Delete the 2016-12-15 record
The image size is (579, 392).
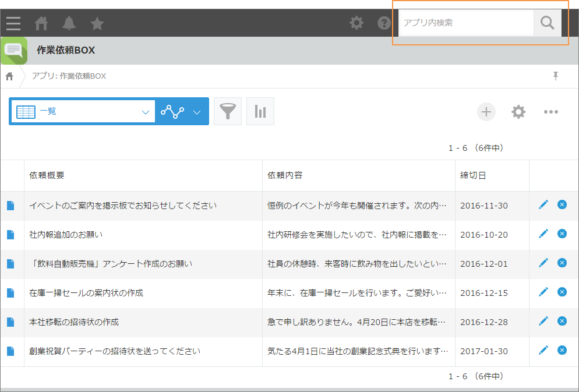(x=562, y=292)
